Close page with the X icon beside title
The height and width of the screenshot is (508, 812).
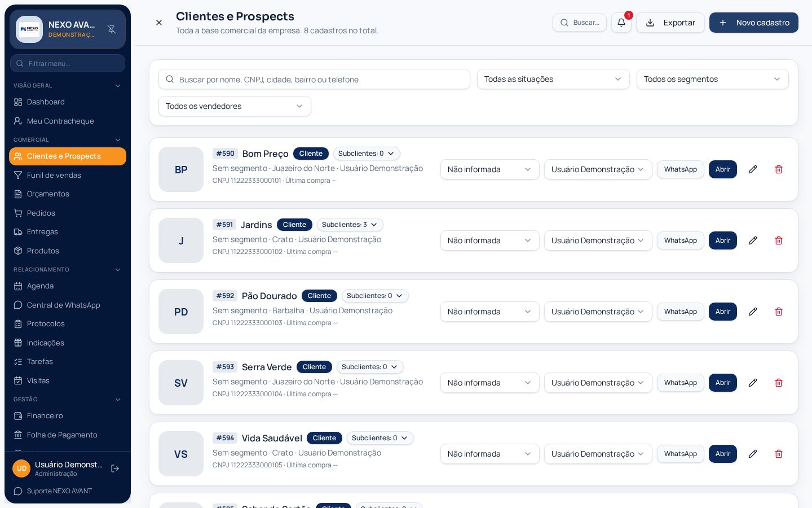point(159,23)
